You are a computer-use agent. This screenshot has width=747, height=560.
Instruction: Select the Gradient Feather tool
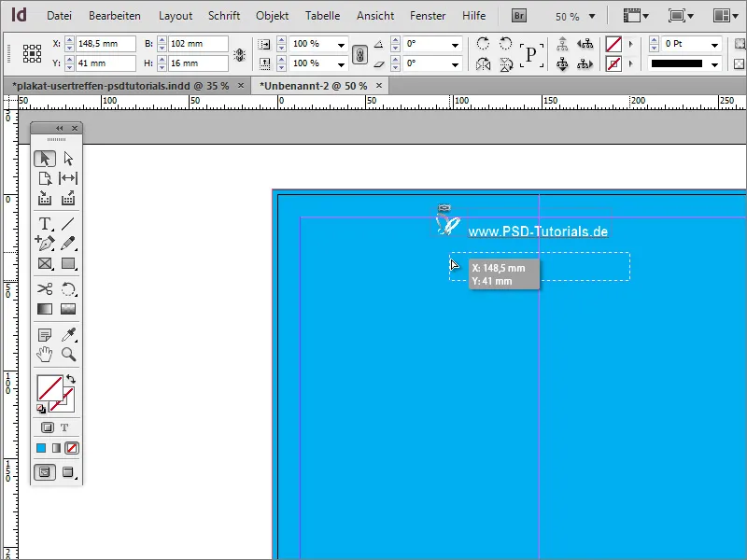[x=68, y=309]
